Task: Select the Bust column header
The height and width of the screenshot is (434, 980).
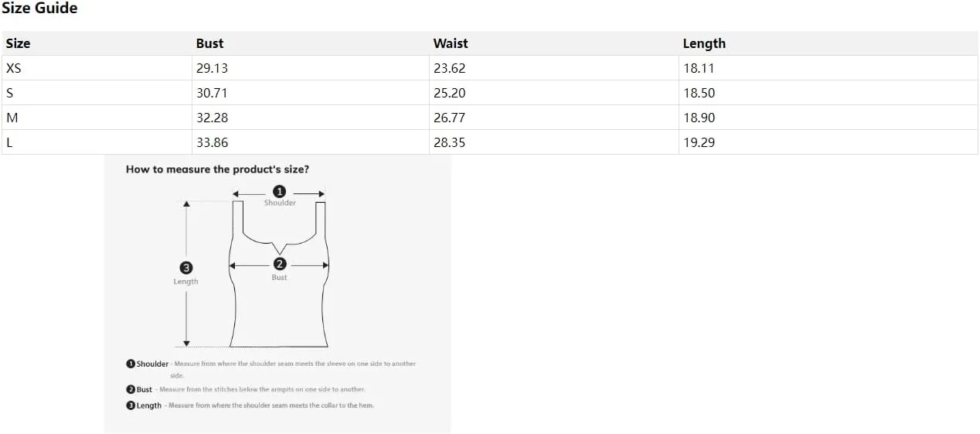Action: 311,43
